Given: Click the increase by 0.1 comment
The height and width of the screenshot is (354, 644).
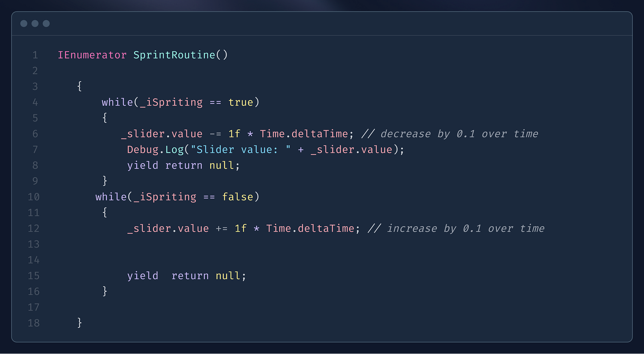Looking at the screenshot, I should point(456,229).
